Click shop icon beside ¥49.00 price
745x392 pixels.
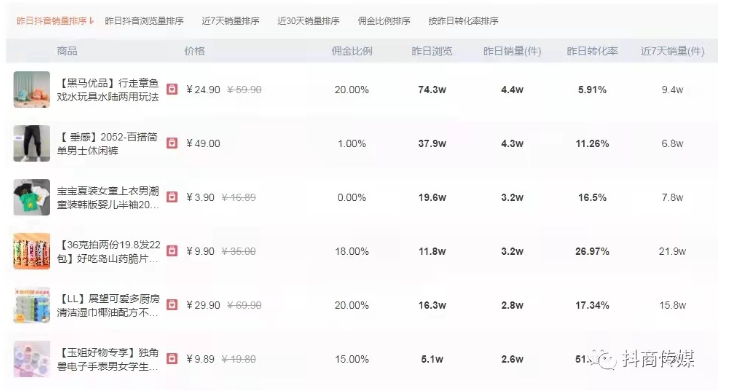tap(172, 143)
